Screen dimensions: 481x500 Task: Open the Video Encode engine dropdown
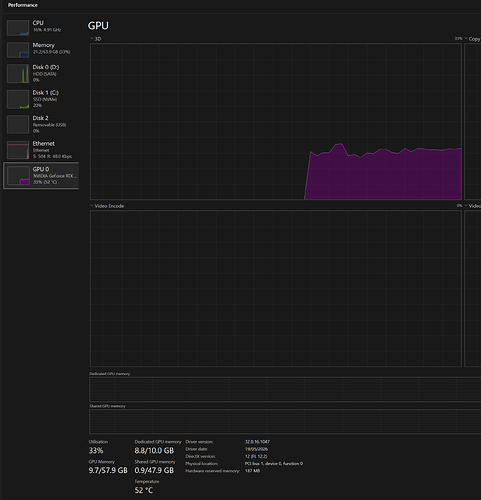coord(107,206)
